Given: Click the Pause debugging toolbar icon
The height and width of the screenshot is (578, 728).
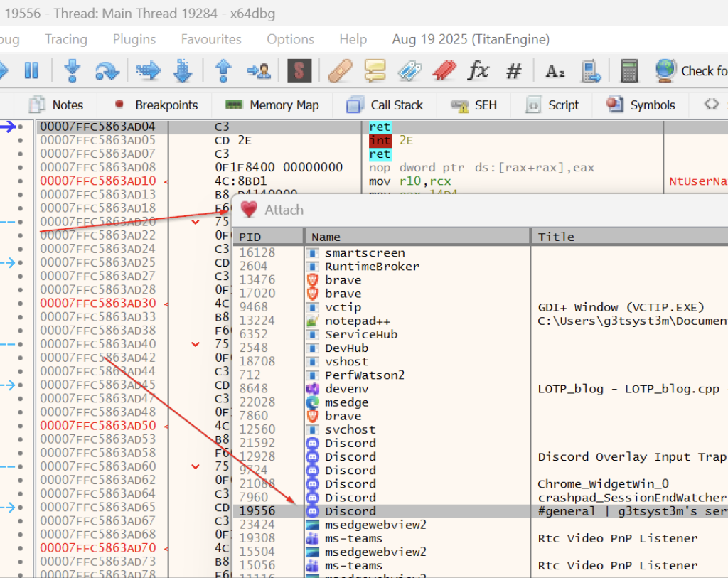Looking at the screenshot, I should 31,70.
